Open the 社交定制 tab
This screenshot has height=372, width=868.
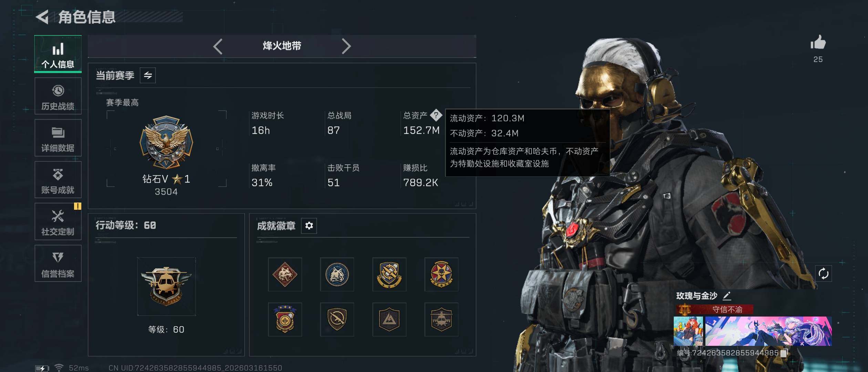58,221
